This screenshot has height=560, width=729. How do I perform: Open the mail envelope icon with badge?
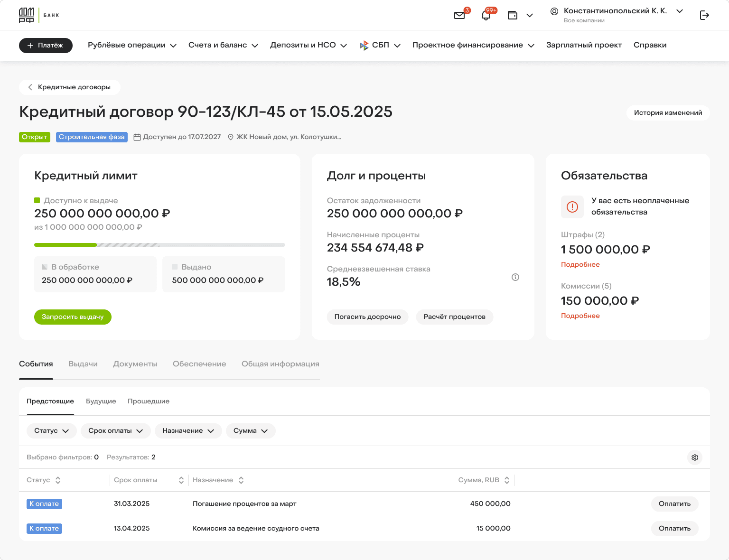coord(459,15)
